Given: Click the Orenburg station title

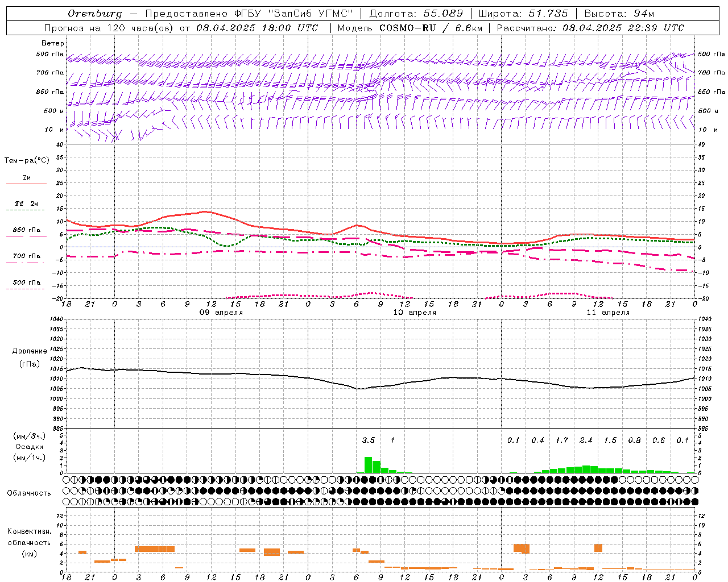Looking at the screenshot, I should (94, 13).
